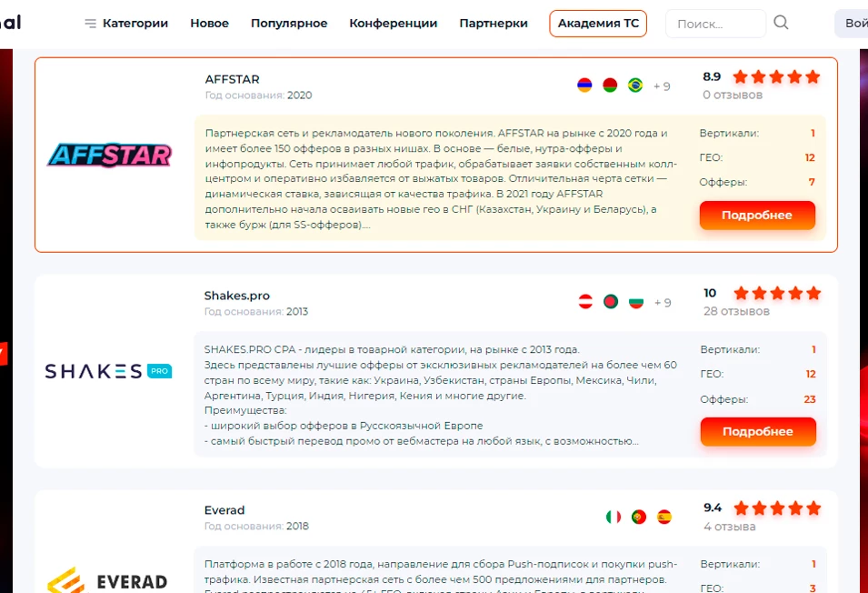
Task: Click the AFFSTAR description paragraph
Action: (441, 179)
